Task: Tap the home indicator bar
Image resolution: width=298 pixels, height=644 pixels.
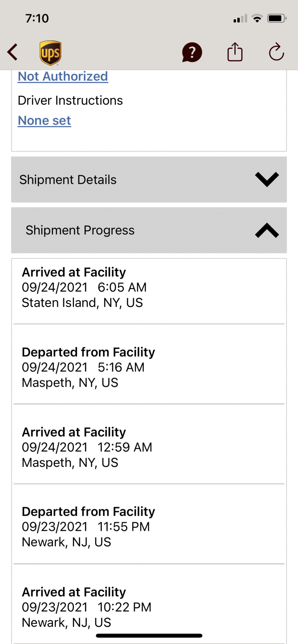Action: (x=149, y=636)
